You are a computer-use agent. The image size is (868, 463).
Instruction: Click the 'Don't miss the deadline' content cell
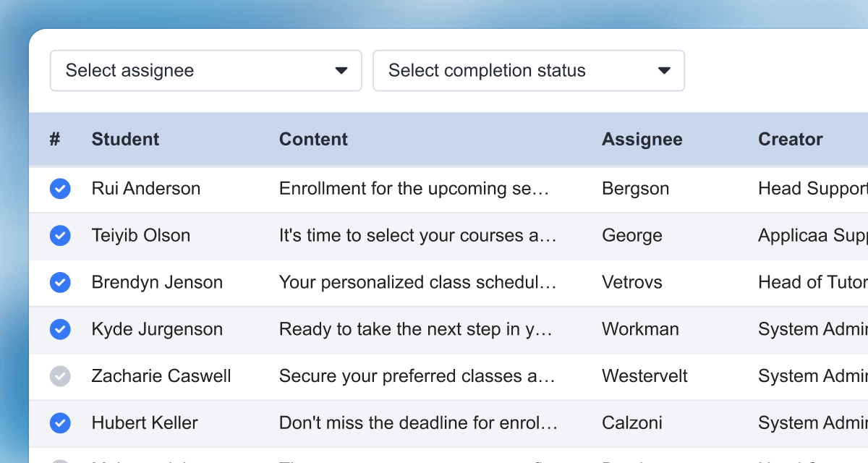point(418,423)
